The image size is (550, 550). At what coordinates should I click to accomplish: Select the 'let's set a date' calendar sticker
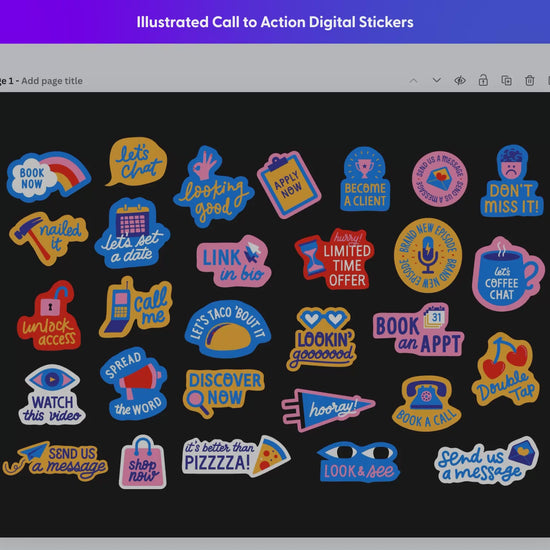(x=132, y=233)
